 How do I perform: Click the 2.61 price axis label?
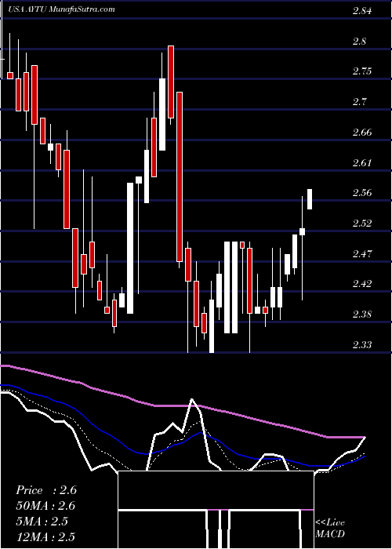[x=362, y=163]
